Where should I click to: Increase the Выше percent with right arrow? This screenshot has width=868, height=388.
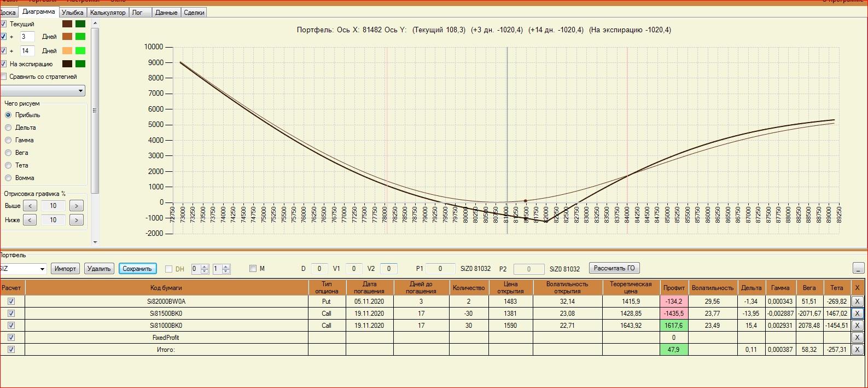[x=77, y=206]
